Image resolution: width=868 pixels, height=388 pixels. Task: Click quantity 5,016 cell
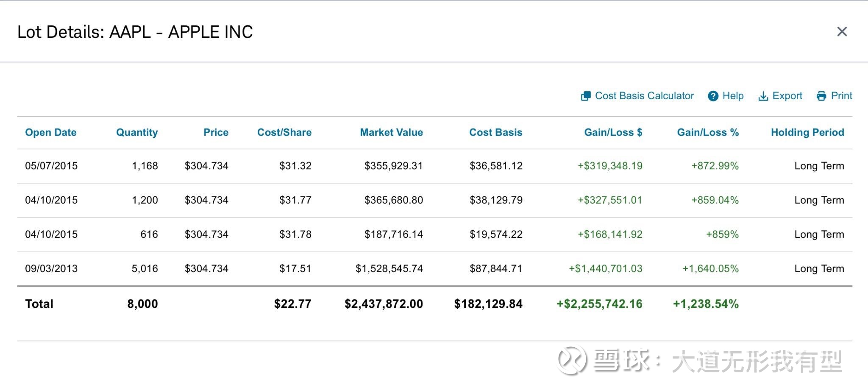pos(145,268)
